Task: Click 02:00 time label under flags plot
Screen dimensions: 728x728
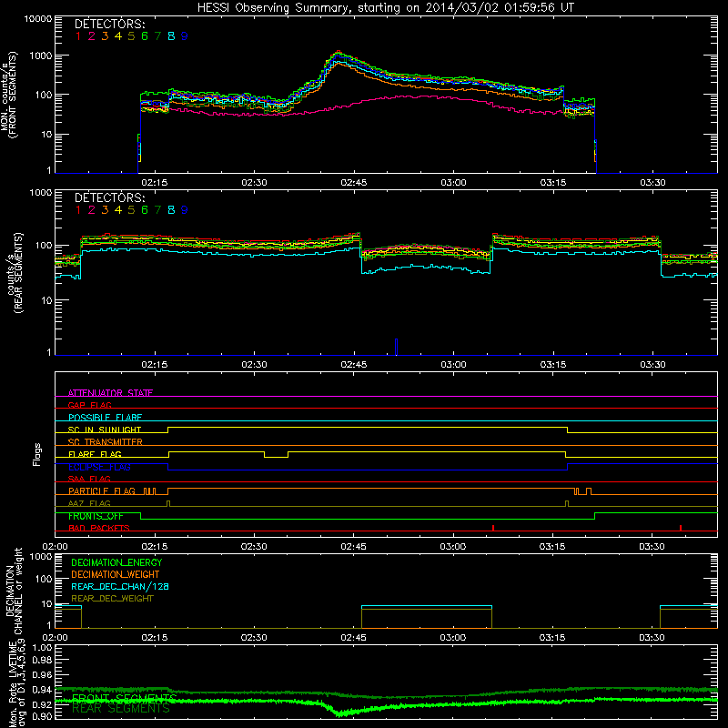Action: coord(55,547)
